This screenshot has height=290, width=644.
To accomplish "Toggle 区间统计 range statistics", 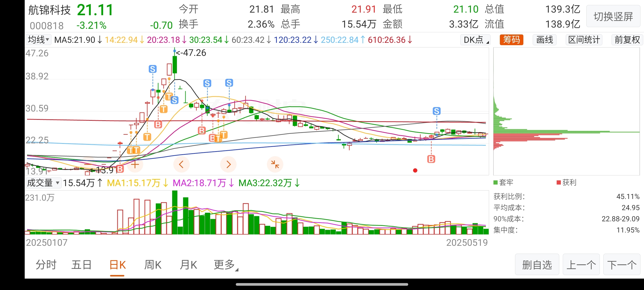I will 584,40.
